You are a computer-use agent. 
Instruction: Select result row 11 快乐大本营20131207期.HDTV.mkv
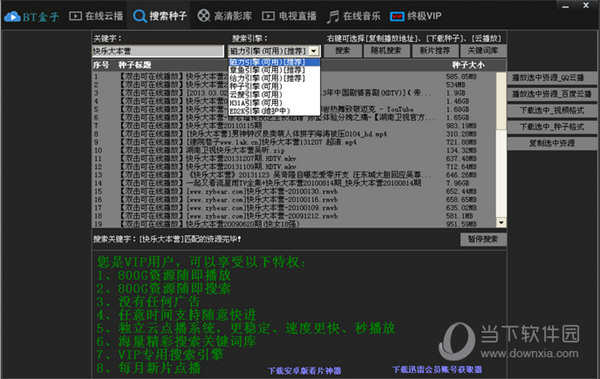coord(295,158)
